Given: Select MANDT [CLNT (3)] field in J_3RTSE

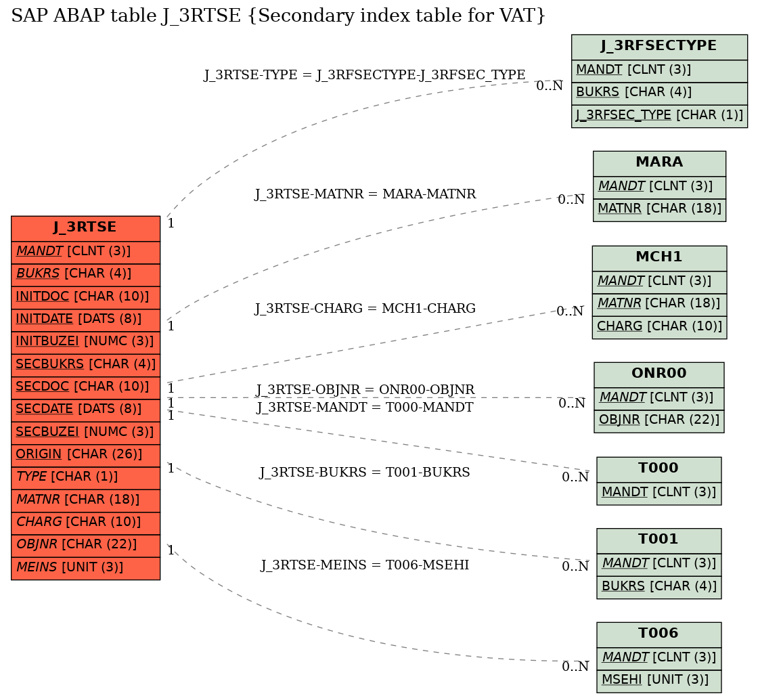Looking at the screenshot, I should click(85, 253).
